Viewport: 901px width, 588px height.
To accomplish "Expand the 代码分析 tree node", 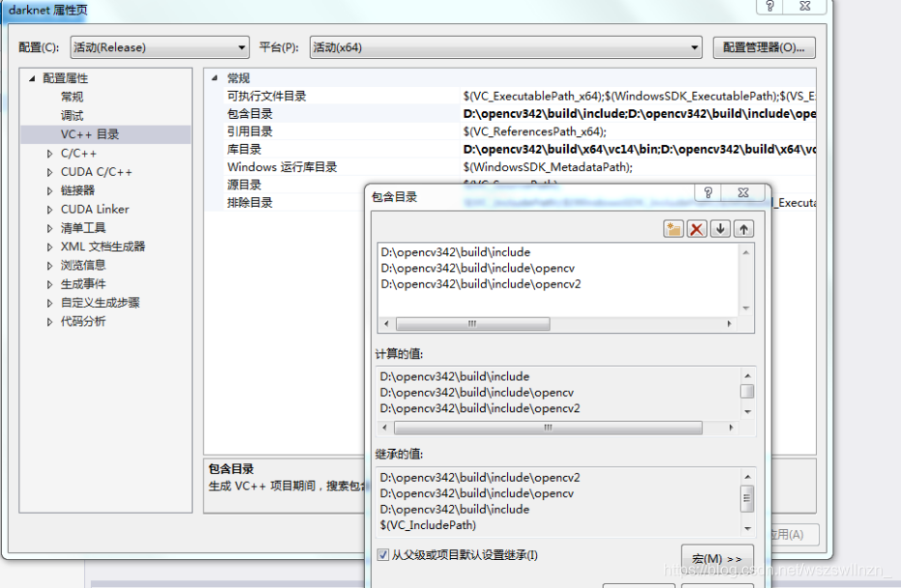I will click(50, 321).
